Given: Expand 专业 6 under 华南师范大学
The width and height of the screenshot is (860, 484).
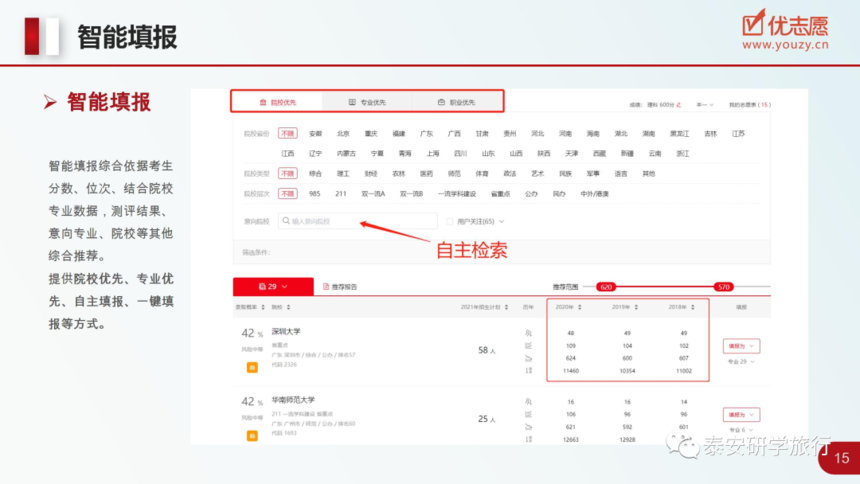Looking at the screenshot, I should tap(740, 430).
